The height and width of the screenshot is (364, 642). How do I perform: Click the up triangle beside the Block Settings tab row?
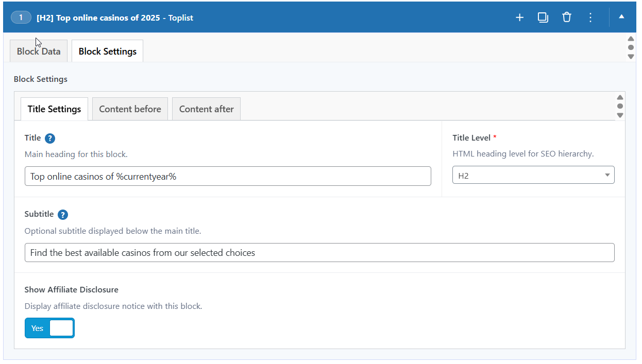tap(631, 39)
